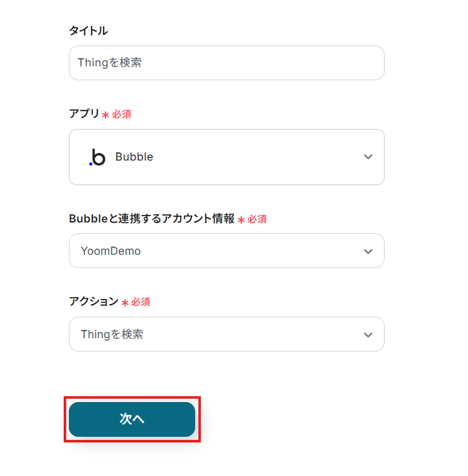The height and width of the screenshot is (476, 468).
Task: Click the red asterisk beside the アプリ label
Action: pos(105,115)
